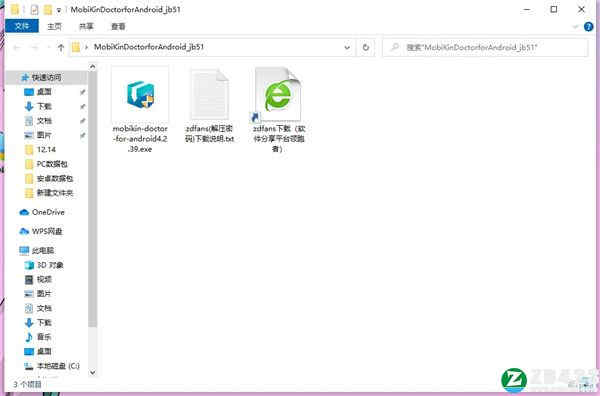
Task: Click the folder icon in address bar
Action: pos(76,47)
